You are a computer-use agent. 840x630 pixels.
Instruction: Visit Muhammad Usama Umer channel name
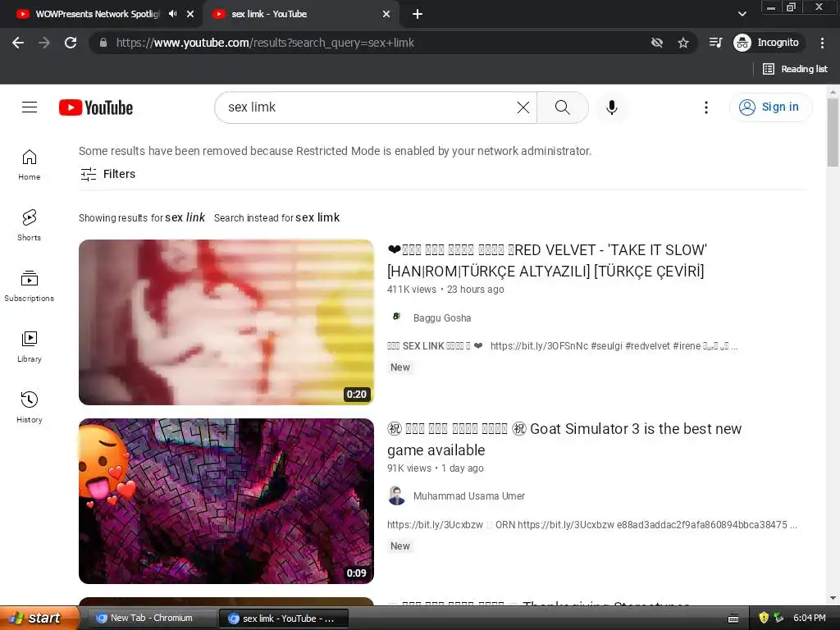(468, 496)
